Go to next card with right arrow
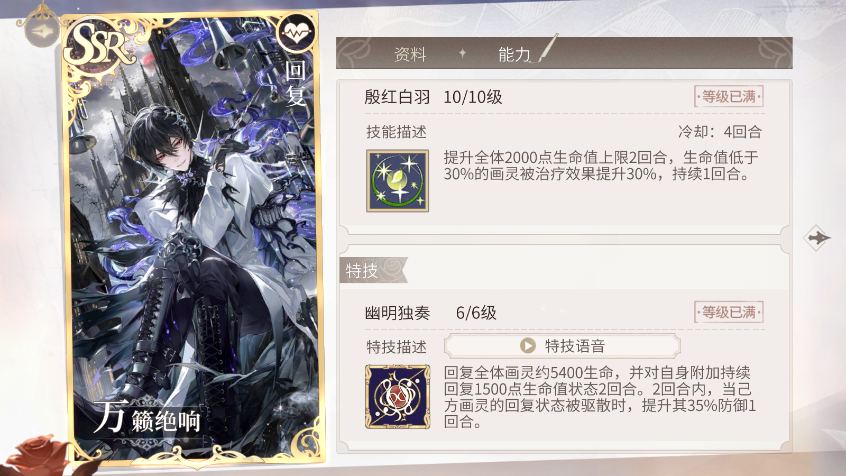The image size is (846, 476). (817, 237)
